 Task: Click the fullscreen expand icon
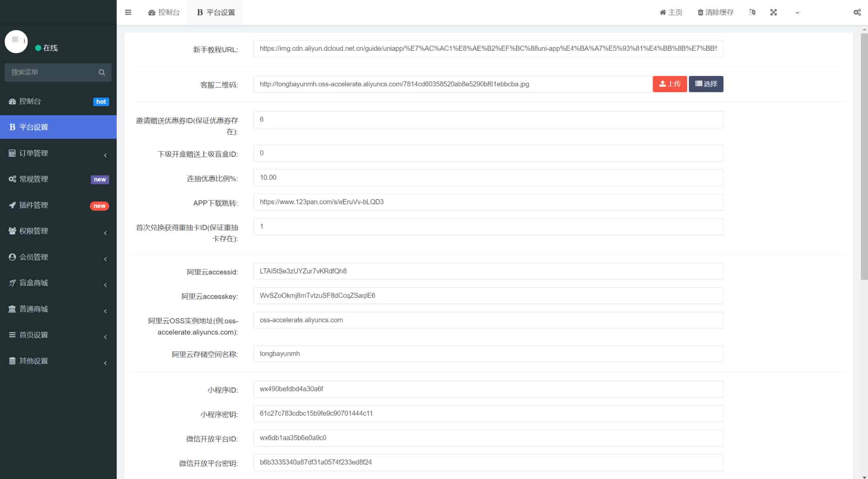[773, 12]
